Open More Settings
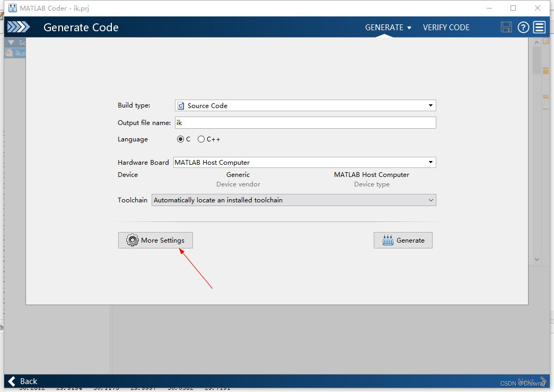This screenshot has height=392, width=554. 155,240
